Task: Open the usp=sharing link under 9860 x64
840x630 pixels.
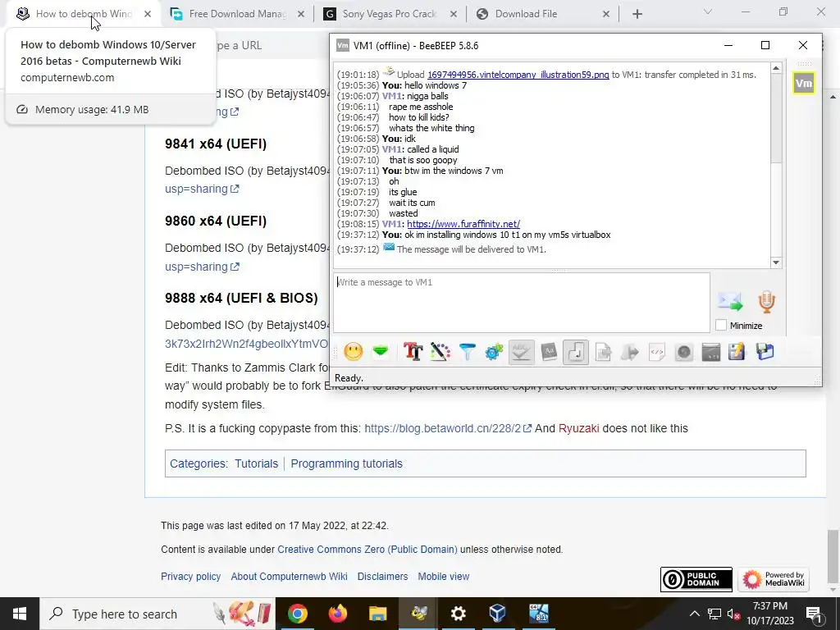Action: pyautogui.click(x=202, y=267)
